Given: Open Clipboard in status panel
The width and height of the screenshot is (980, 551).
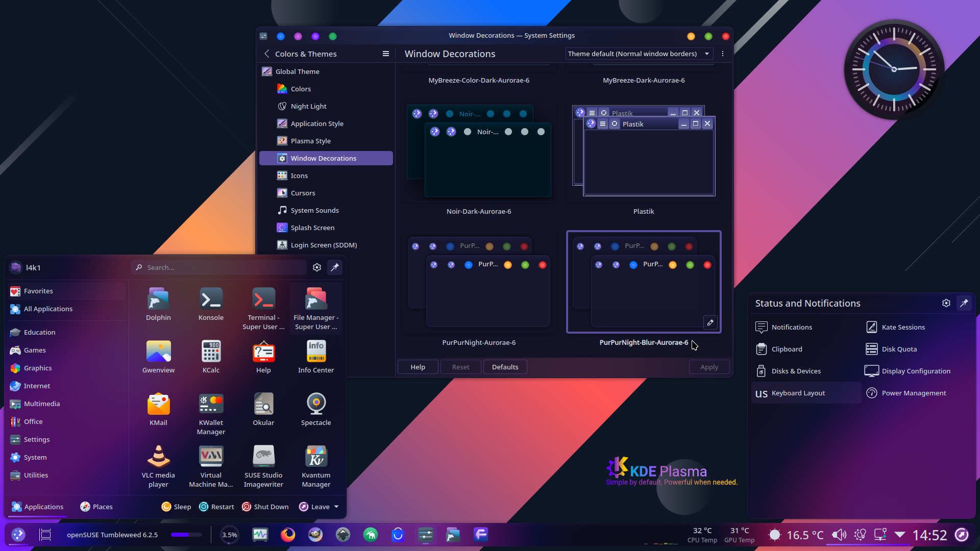Looking at the screenshot, I should [806, 349].
